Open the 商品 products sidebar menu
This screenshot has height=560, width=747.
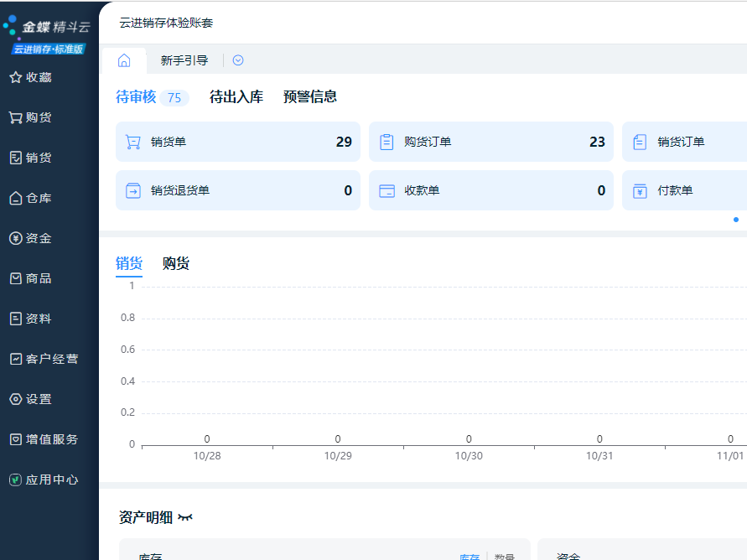coord(31,278)
